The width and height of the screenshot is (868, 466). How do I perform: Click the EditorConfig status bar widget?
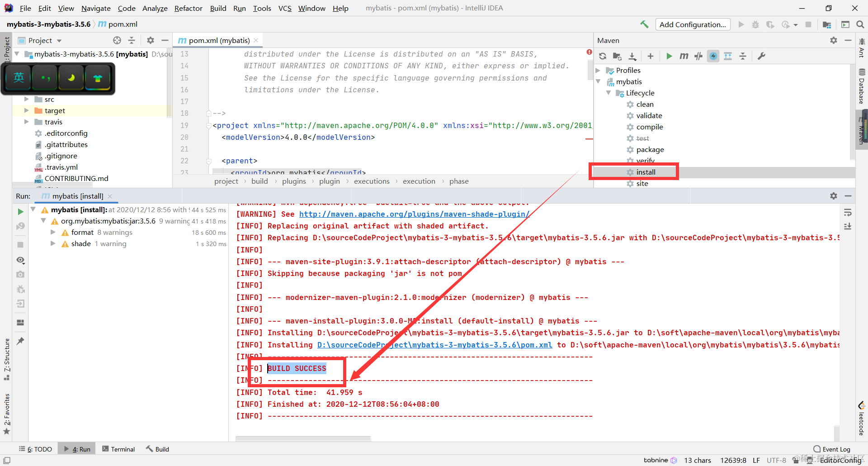coord(840,460)
